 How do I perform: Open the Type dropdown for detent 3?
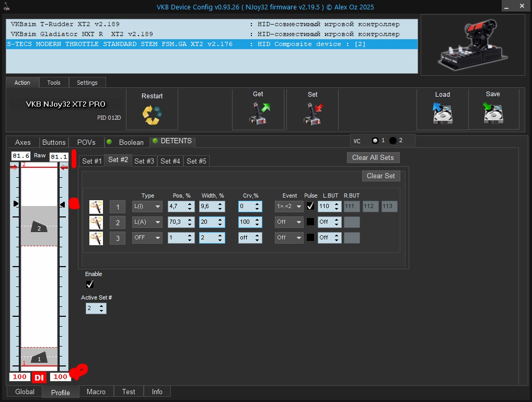147,238
